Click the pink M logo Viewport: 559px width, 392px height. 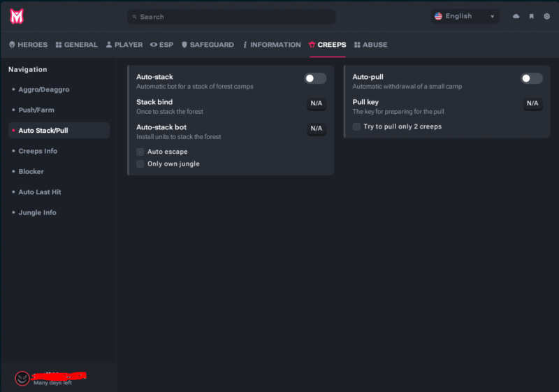click(17, 16)
